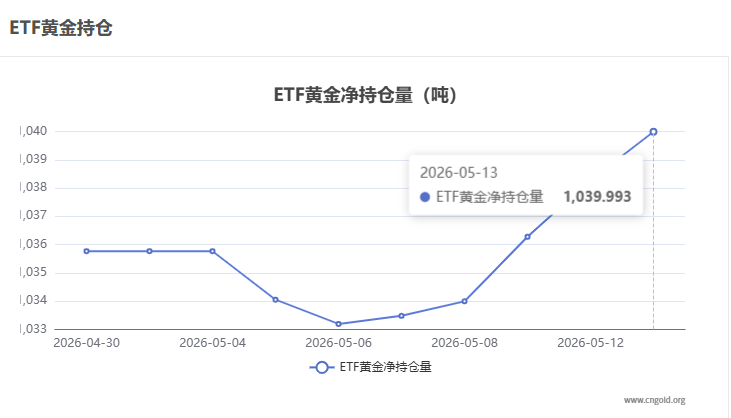The image size is (731, 418).
Task: Click the y-axis label ending 038
Action: pyautogui.click(x=34, y=187)
